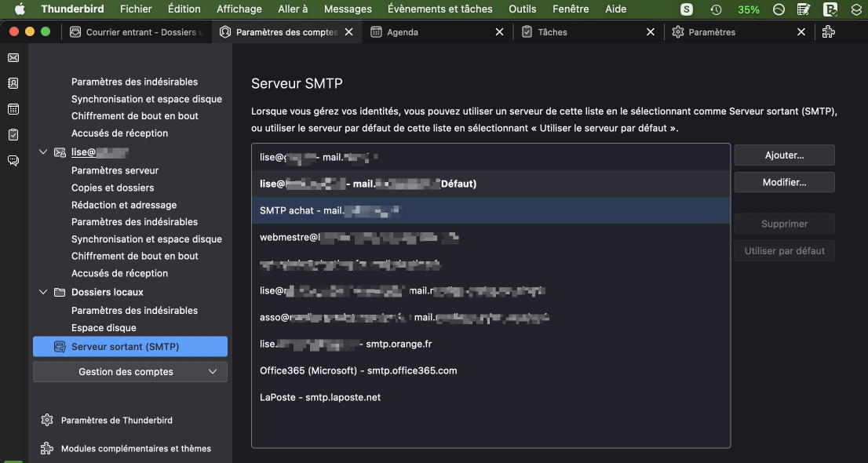Open the Calendar sidebar icon

coord(13,109)
